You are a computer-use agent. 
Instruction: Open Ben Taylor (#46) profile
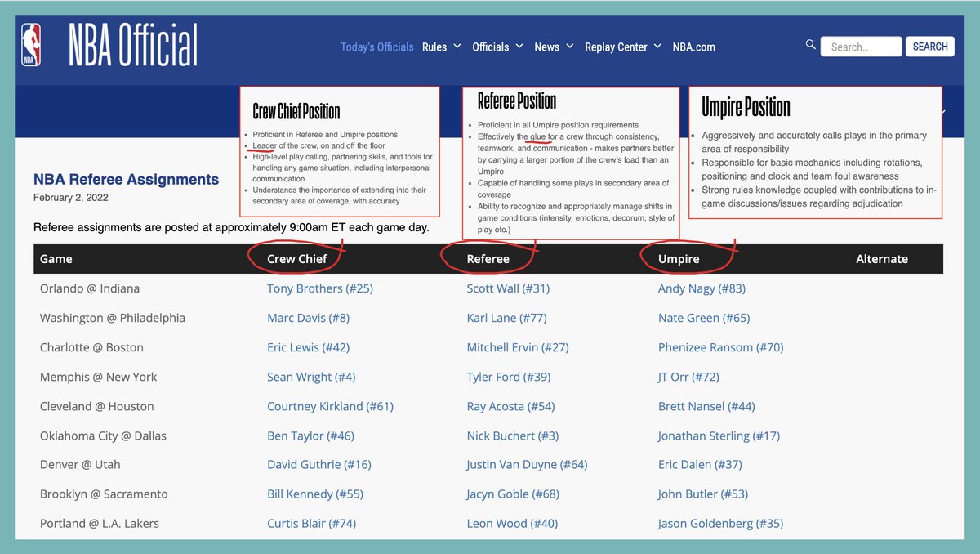pos(310,436)
